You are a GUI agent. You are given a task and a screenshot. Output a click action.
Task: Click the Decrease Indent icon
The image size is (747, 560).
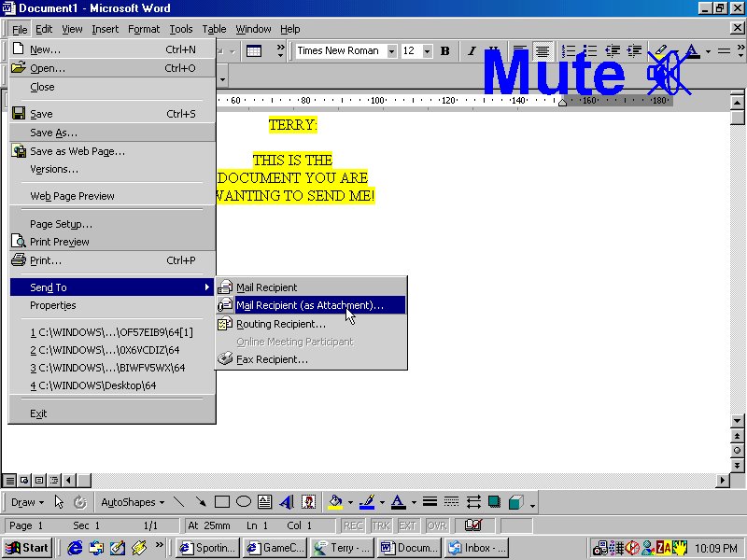[x=612, y=51]
